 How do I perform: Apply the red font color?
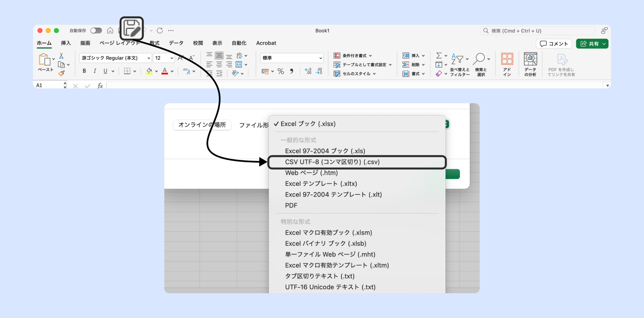165,71
